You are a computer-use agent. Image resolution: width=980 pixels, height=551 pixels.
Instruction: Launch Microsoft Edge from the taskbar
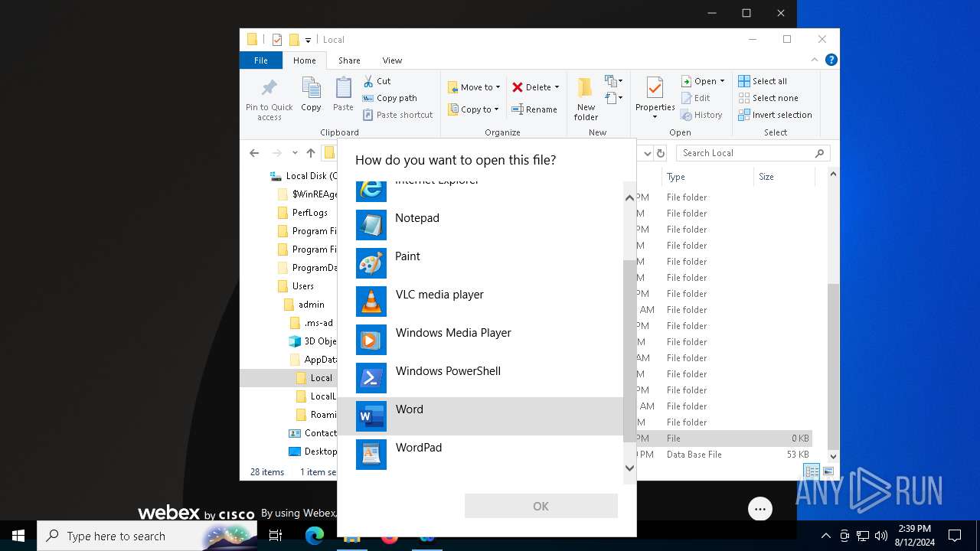coord(315,536)
